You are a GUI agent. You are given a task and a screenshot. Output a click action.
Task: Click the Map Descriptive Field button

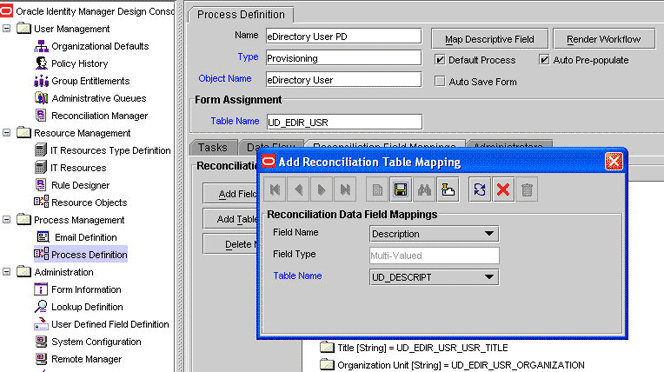click(490, 39)
